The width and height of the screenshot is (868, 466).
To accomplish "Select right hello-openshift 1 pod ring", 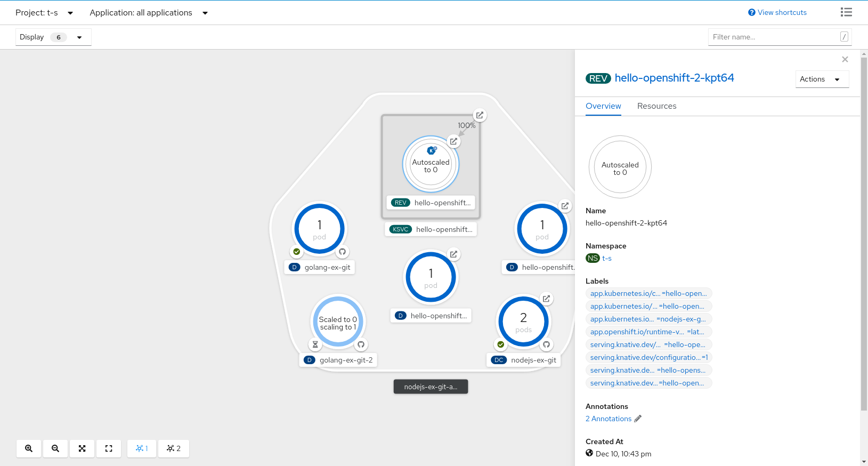I will (x=542, y=229).
